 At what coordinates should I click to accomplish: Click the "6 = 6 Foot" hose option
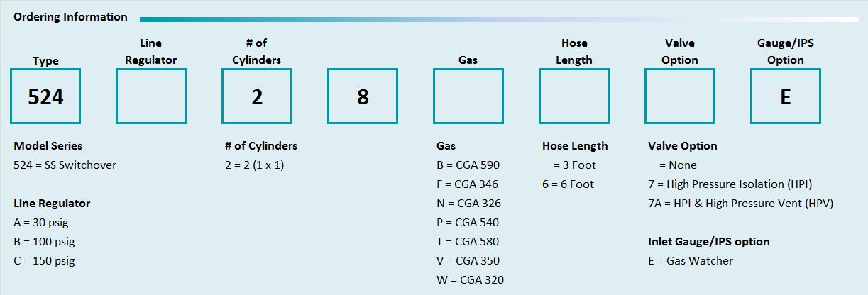click(568, 184)
